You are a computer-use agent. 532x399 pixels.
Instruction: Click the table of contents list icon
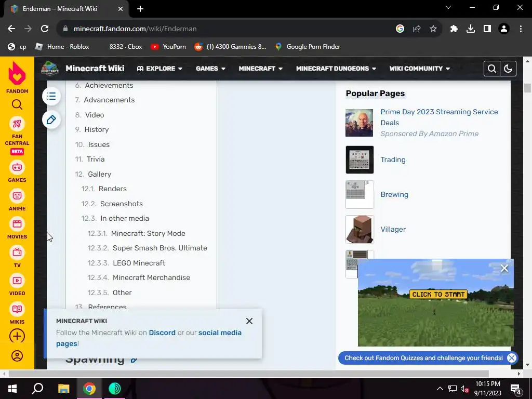[x=51, y=96]
